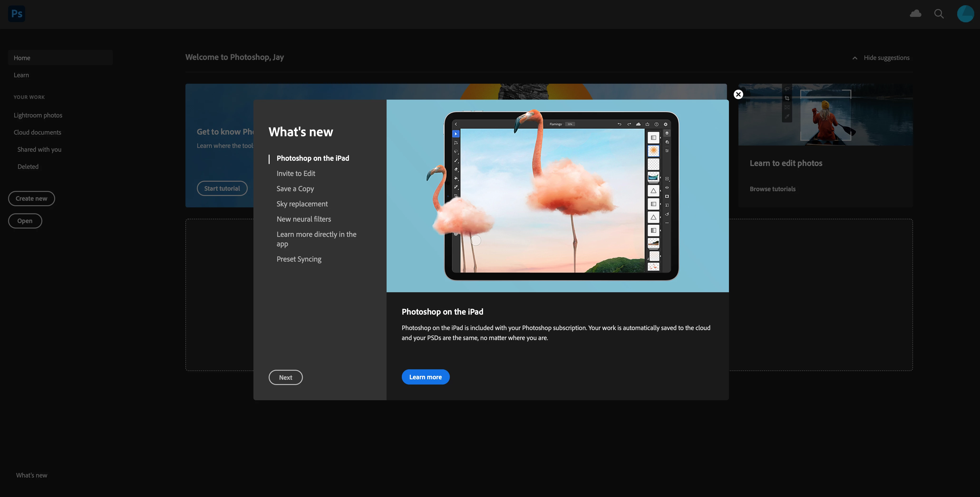Click the flamingo iPad preview image
Screen dimensions: 980x497
pyautogui.click(x=557, y=196)
